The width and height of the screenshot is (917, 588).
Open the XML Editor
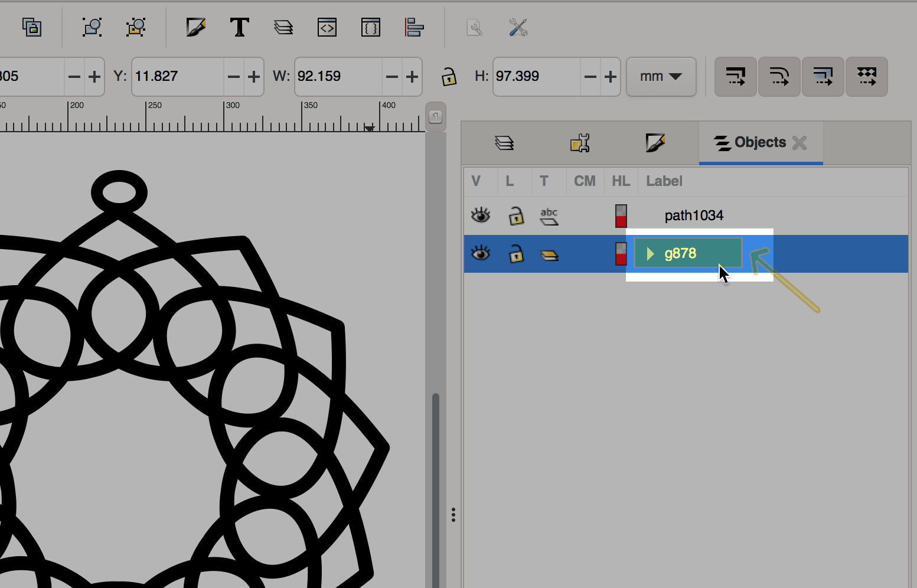tap(327, 28)
